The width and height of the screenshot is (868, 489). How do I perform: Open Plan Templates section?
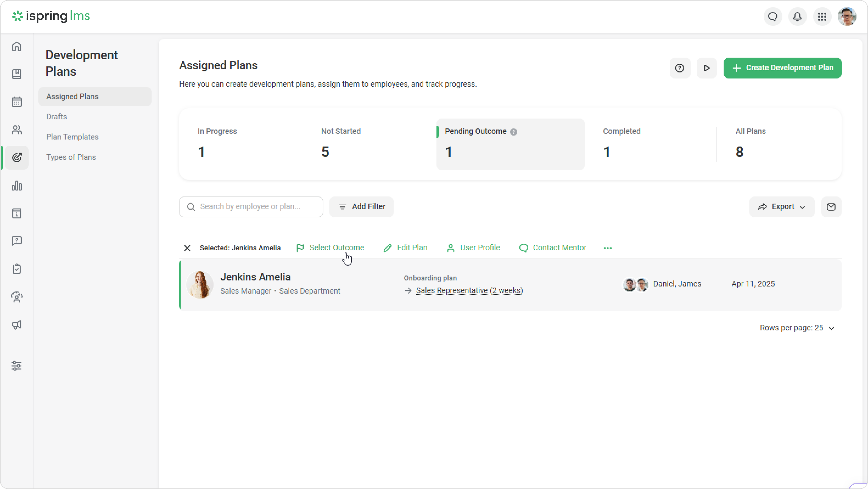[x=72, y=137]
